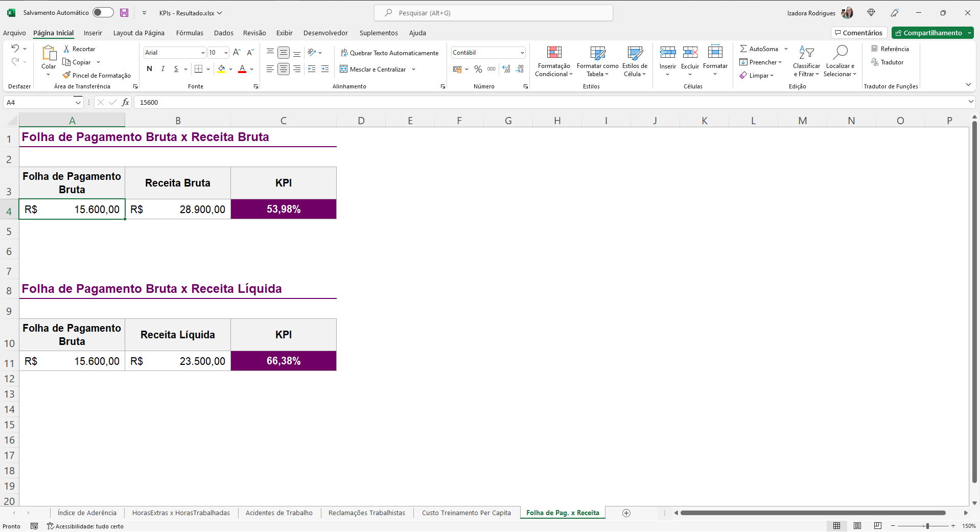Click the Compartilhamento share button
The width and height of the screenshot is (980, 532).
tap(928, 33)
